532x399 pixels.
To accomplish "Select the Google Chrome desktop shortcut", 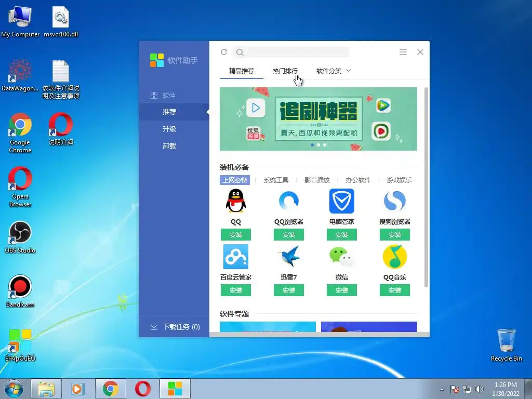I will coord(20,133).
